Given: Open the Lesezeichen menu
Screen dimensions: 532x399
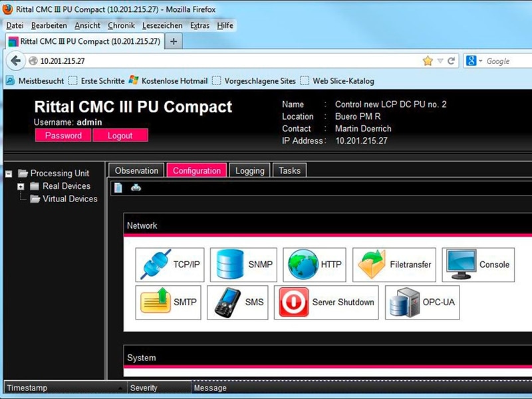Looking at the screenshot, I should coord(162,25).
